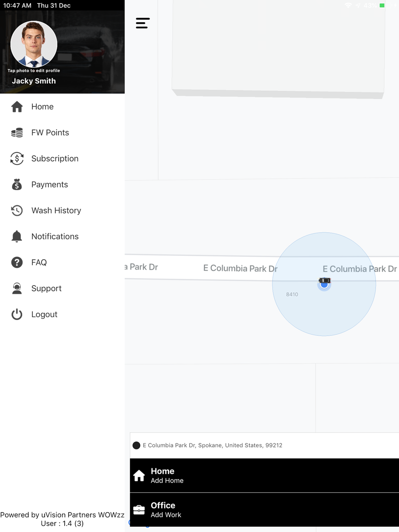Click the house icon beside Add Home
This screenshot has width=399, height=532.
(139, 475)
